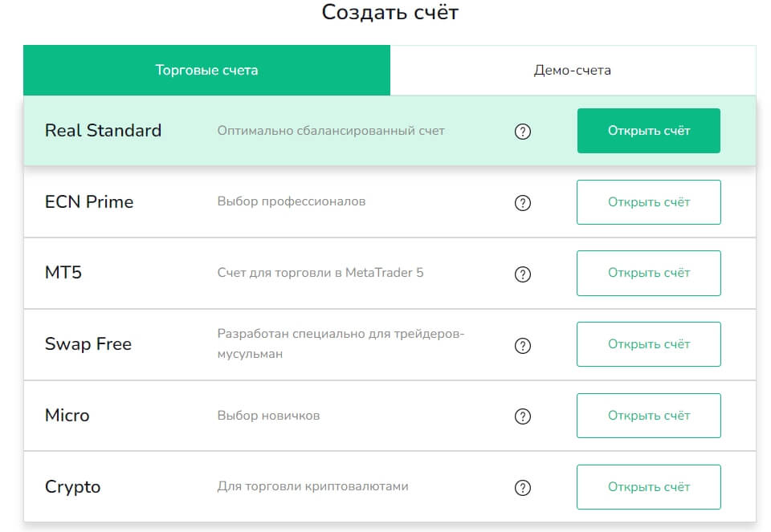Select the Micro account name

(x=67, y=416)
